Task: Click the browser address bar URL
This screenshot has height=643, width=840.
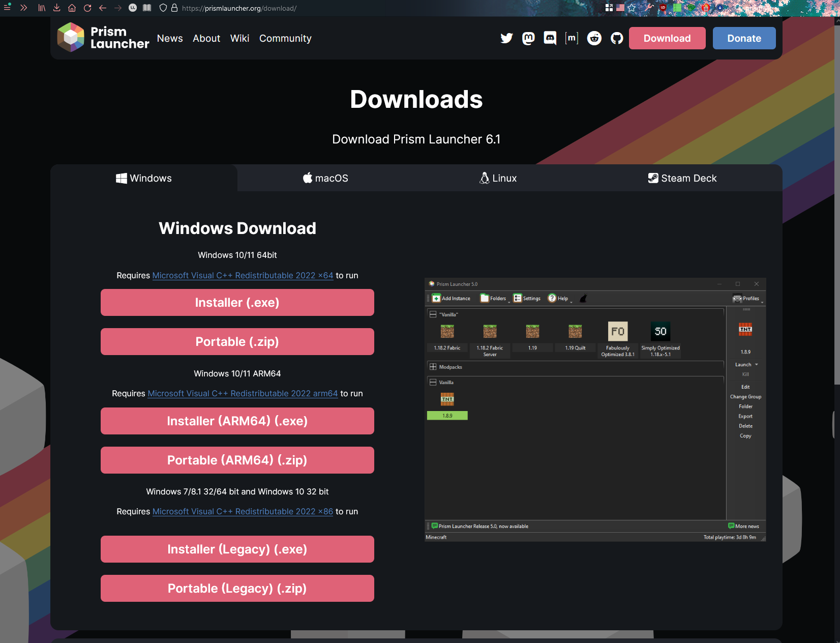Action: click(x=239, y=8)
